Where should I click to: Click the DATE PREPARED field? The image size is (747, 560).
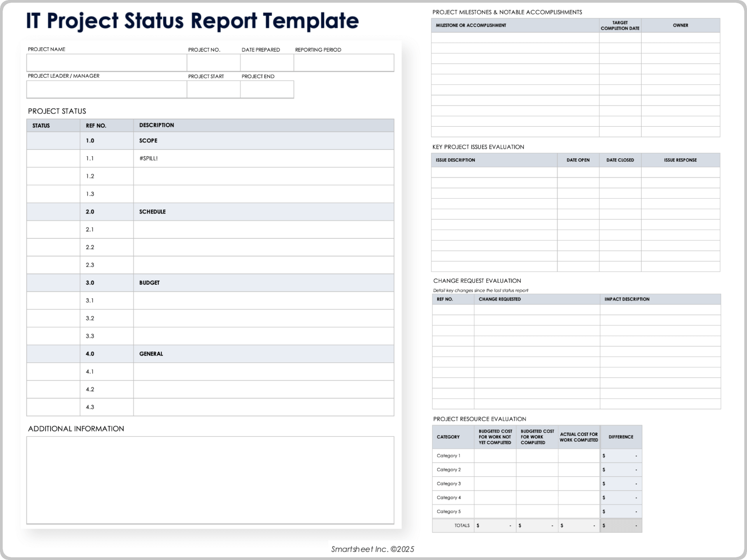coord(267,62)
